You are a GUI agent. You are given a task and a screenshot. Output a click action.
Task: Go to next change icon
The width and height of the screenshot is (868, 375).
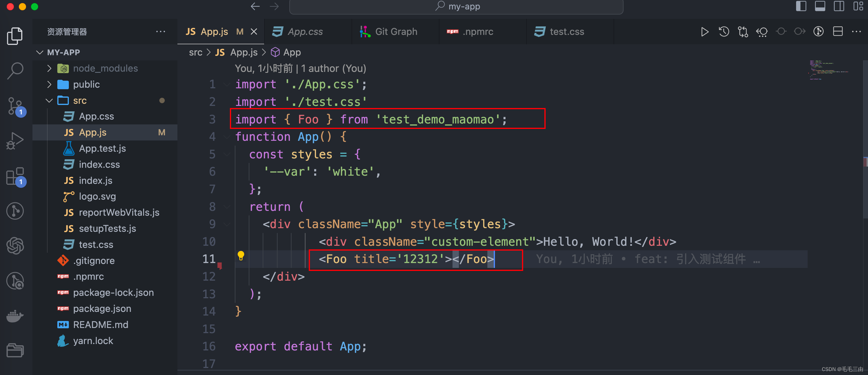pos(799,32)
